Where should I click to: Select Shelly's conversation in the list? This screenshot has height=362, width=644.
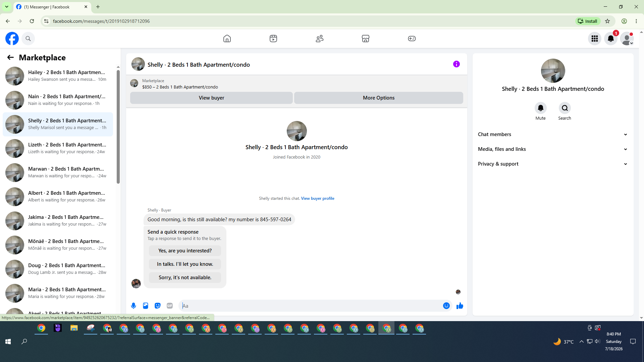pyautogui.click(x=58, y=124)
